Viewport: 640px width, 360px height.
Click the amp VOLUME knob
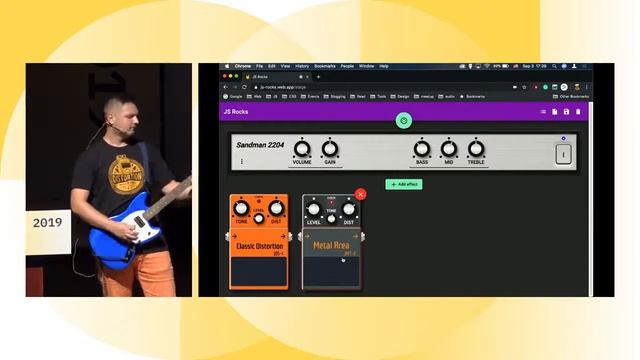click(302, 149)
